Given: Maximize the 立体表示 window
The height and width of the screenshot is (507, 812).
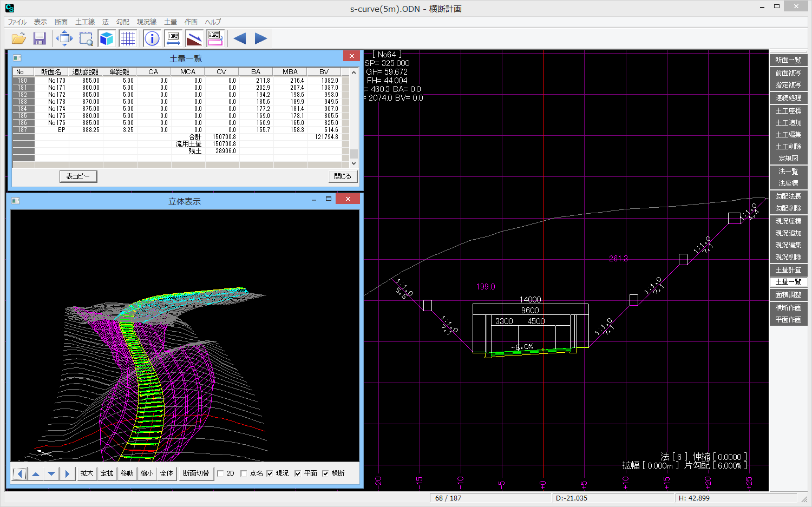Looking at the screenshot, I should [x=328, y=199].
